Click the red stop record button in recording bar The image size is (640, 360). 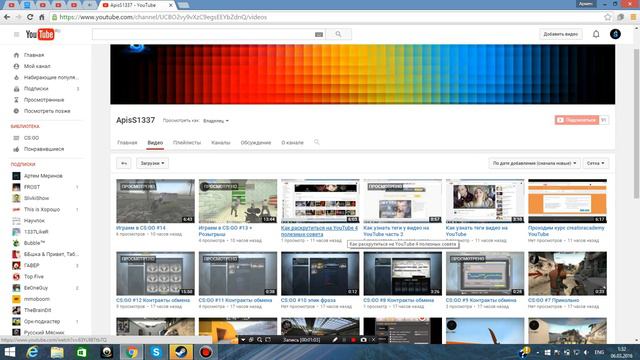[x=353, y=340]
